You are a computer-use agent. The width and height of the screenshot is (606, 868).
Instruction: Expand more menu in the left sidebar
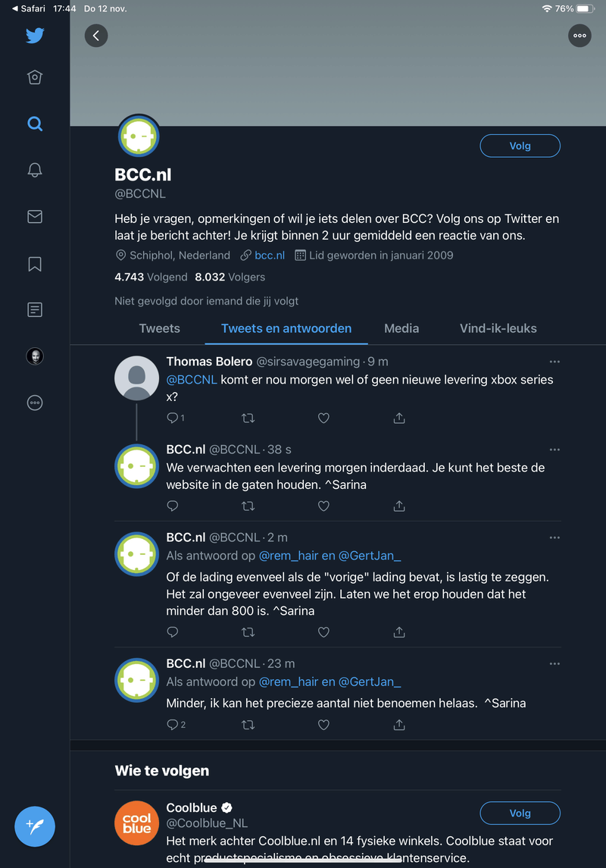(35, 403)
